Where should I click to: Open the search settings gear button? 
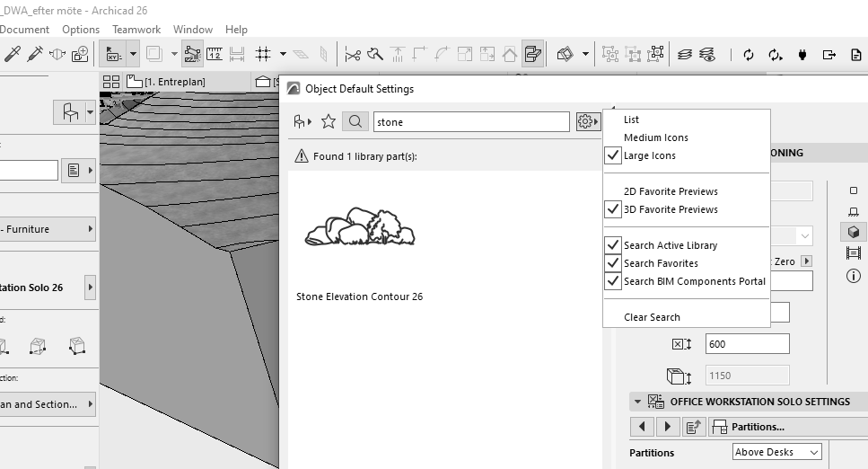pyautogui.click(x=588, y=121)
